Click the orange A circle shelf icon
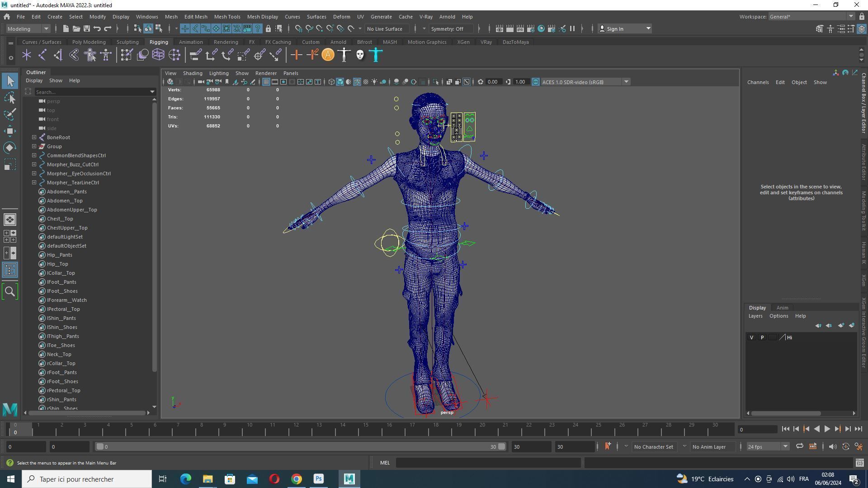 [328, 55]
